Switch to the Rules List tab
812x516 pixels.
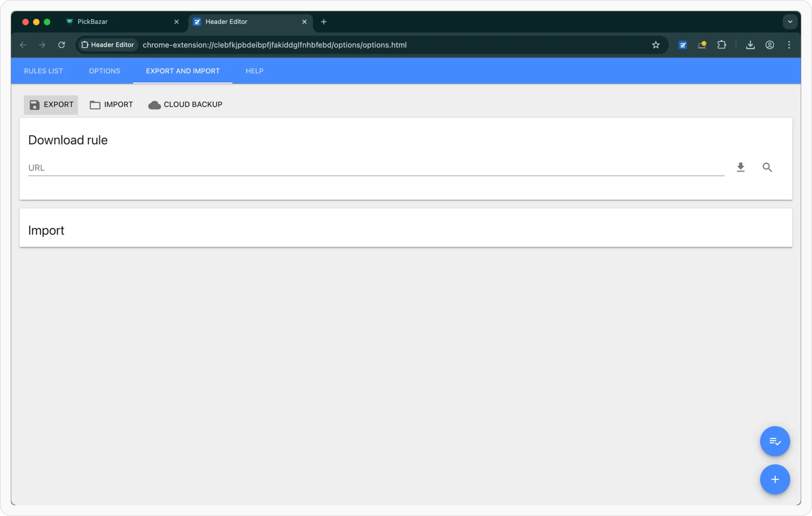click(43, 71)
